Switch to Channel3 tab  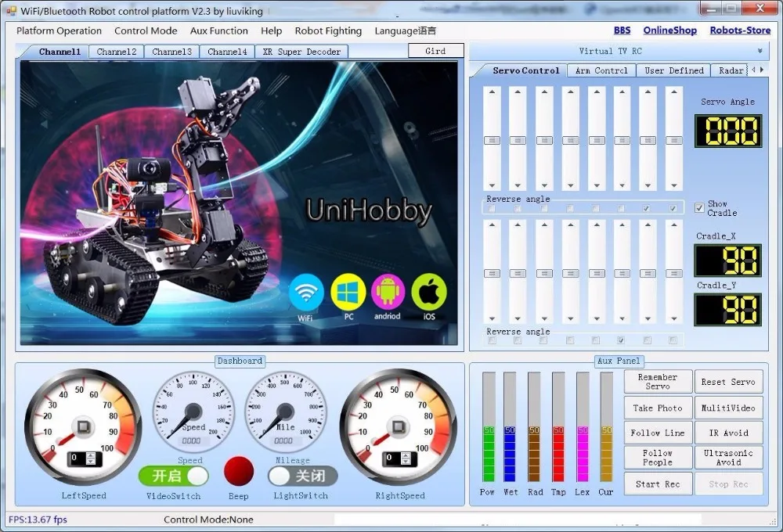click(x=171, y=52)
